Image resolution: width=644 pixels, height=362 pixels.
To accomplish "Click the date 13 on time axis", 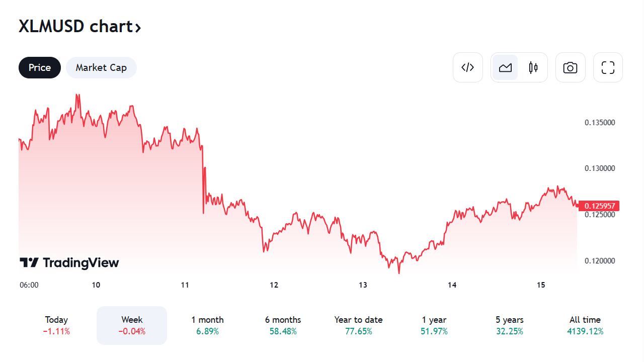I will coord(363,285).
